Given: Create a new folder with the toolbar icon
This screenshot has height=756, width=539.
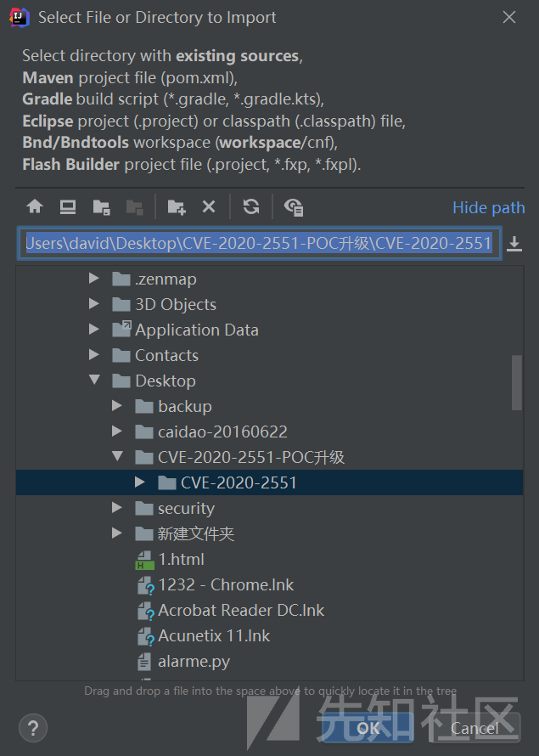Looking at the screenshot, I should click(x=177, y=207).
